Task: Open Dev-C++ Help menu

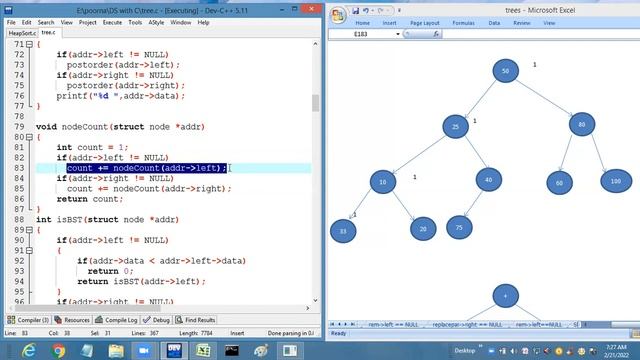Action: coord(203,22)
